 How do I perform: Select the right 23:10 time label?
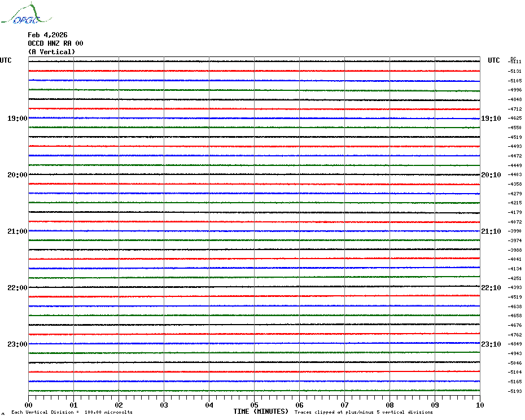(x=491, y=344)
